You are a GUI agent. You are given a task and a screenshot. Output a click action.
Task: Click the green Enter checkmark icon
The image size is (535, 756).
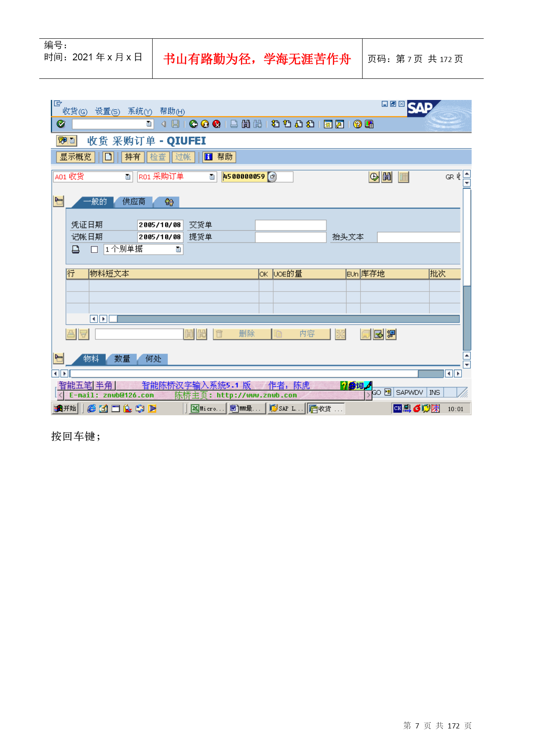click(x=61, y=124)
